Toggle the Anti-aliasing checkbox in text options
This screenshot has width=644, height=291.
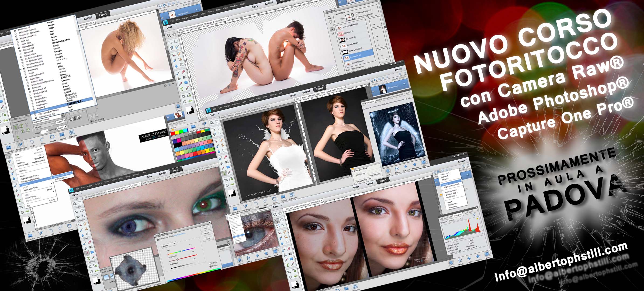pyautogui.click(x=91, y=121)
